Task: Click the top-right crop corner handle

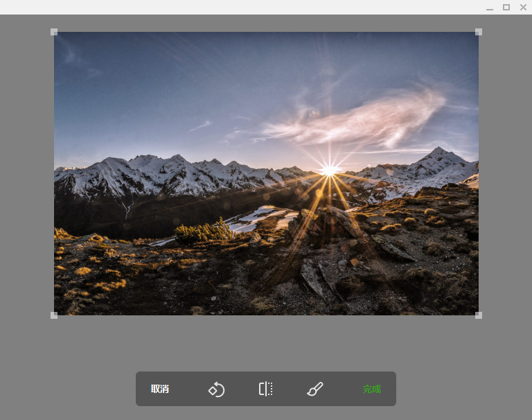Action: tap(478, 32)
